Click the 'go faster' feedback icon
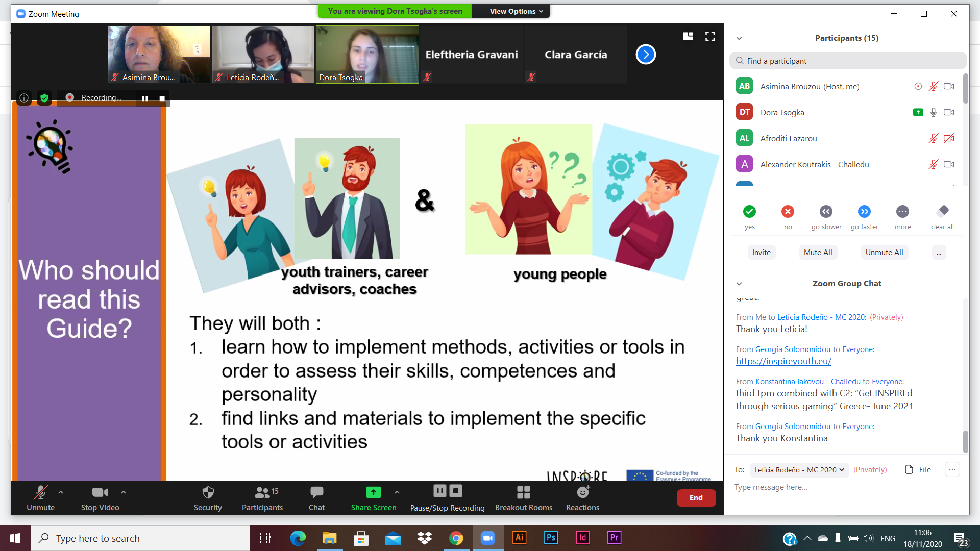Screen dimensions: 980x551 (x=864, y=212)
